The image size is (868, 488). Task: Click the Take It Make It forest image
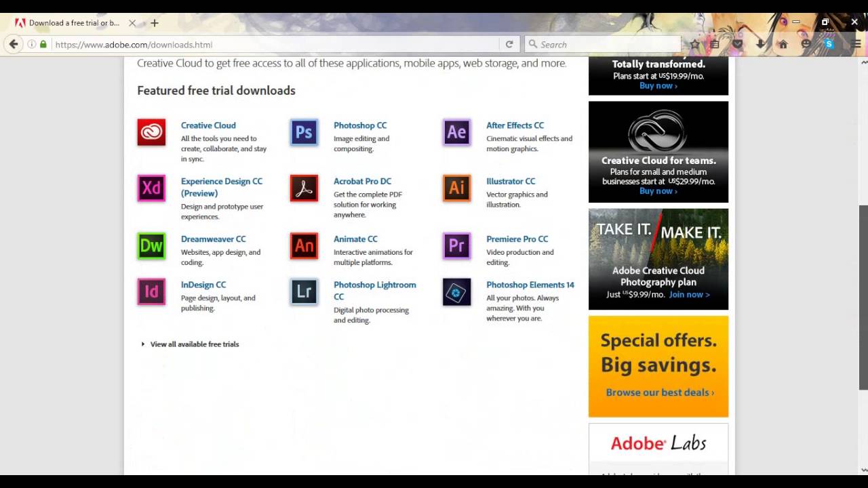tap(658, 259)
